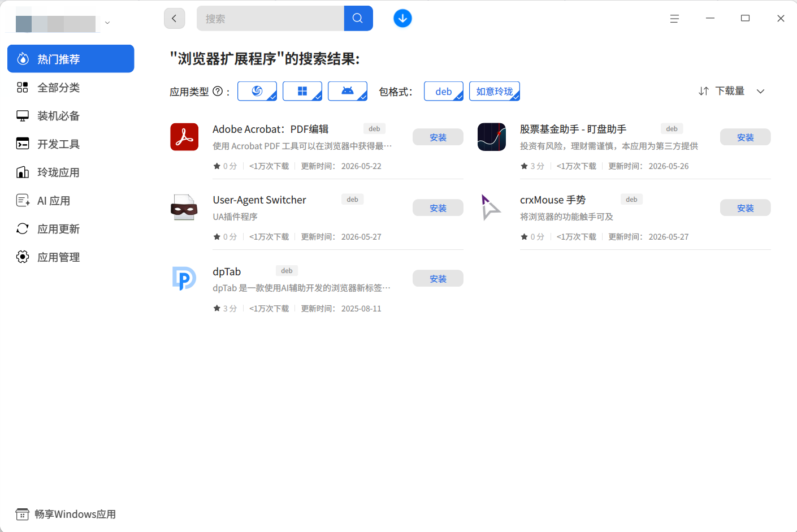Open 装机必备 in the sidebar
The width and height of the screenshot is (797, 532).
pos(71,115)
